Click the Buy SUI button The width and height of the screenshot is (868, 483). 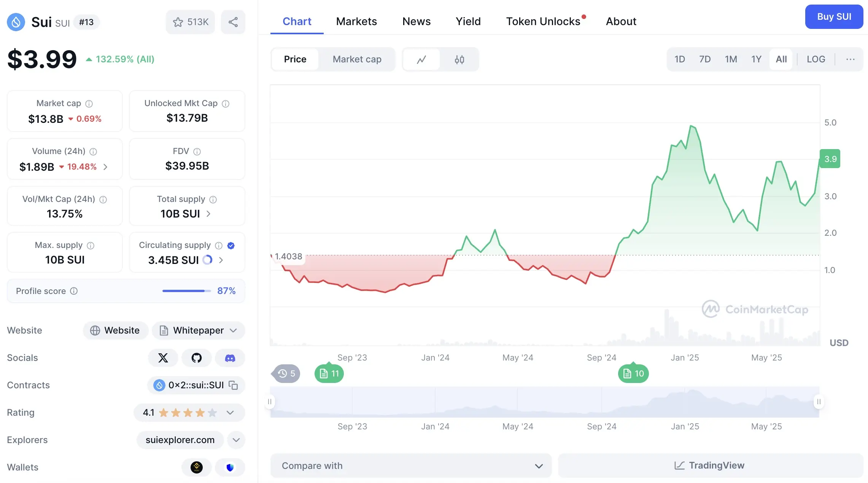click(x=834, y=17)
